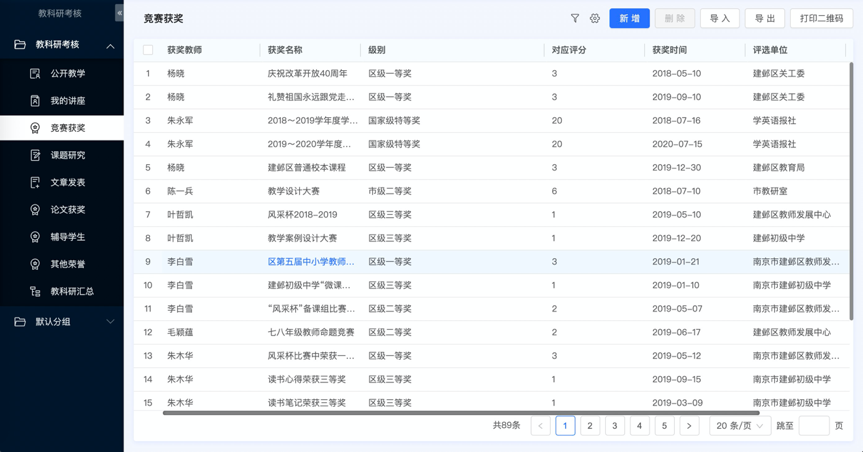Click the 其他荣誉 medal icon
The height and width of the screenshot is (452, 863).
[x=35, y=264]
